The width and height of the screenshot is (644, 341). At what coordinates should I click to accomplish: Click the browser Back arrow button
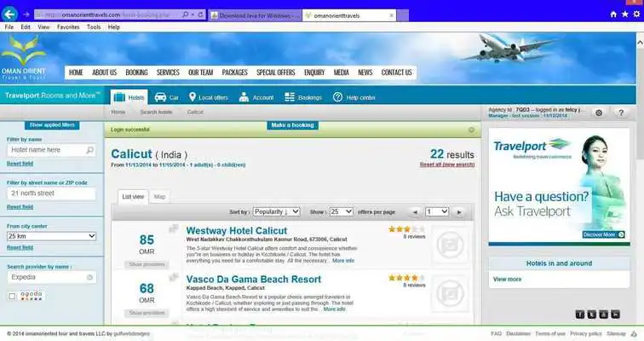pyautogui.click(x=9, y=14)
